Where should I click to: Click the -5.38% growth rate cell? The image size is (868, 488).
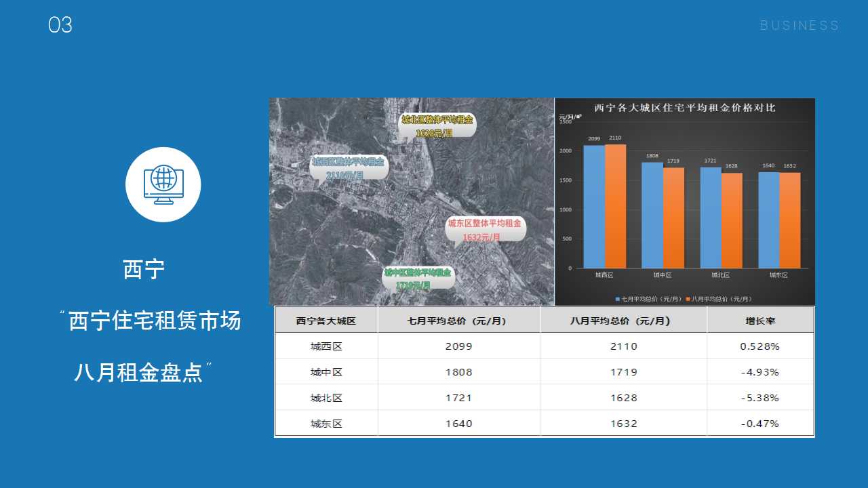[759, 398]
